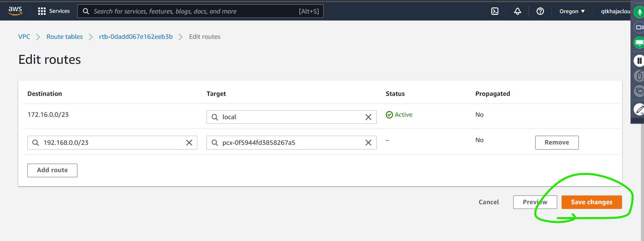
Task: Open rtb-0dadd067e162eeb3b breadcrumb link
Action: [x=136, y=37]
